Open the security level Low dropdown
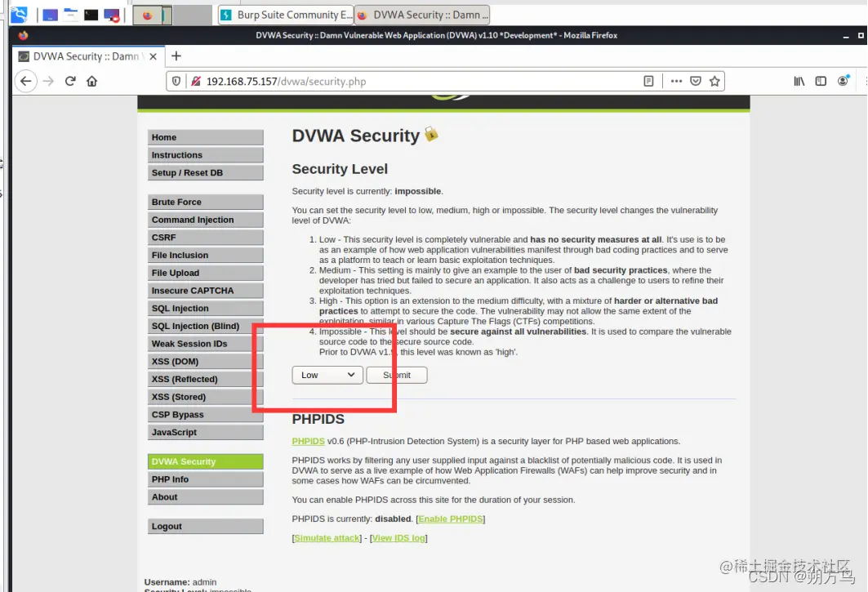The width and height of the screenshot is (868, 592). (x=327, y=375)
